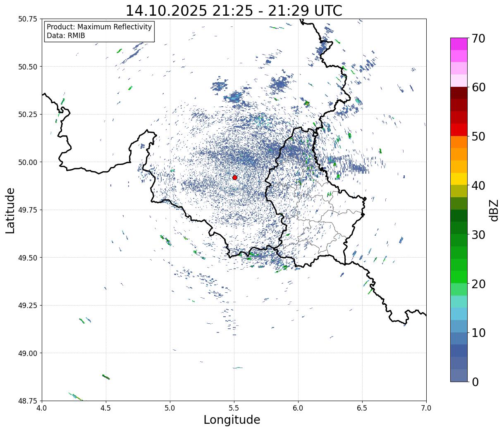Pick the cyan colorbar swatch above 10
Screen dimensions: 504x430
(459, 314)
